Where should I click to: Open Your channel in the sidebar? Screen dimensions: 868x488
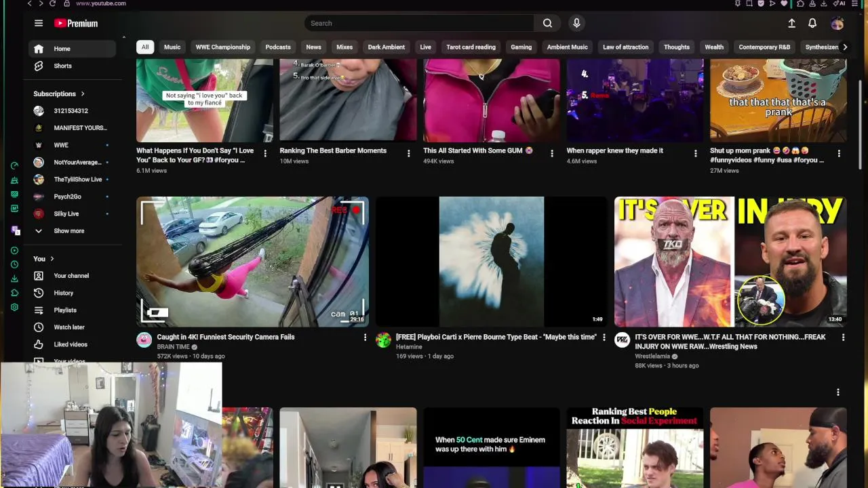point(72,276)
